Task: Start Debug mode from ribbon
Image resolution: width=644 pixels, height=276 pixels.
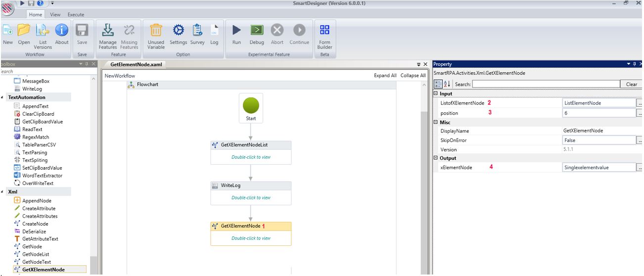Action: [257, 31]
